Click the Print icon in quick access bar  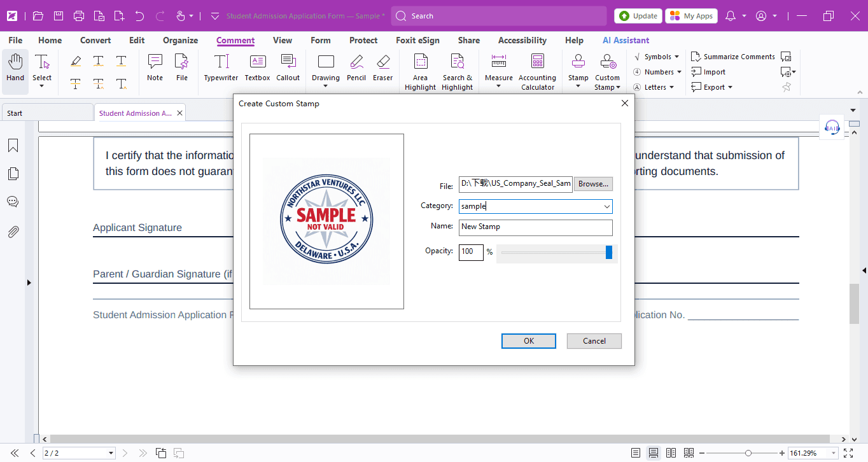(x=79, y=16)
